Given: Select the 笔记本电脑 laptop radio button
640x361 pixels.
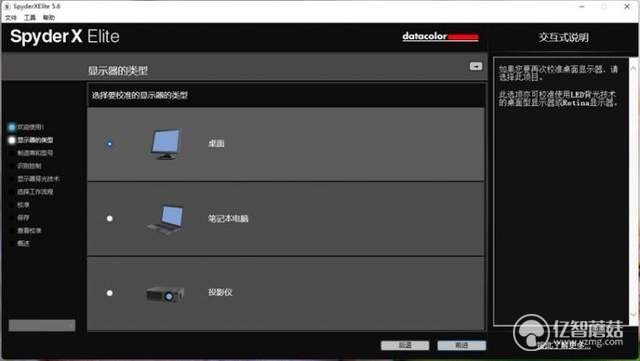Looking at the screenshot, I should 109,218.
